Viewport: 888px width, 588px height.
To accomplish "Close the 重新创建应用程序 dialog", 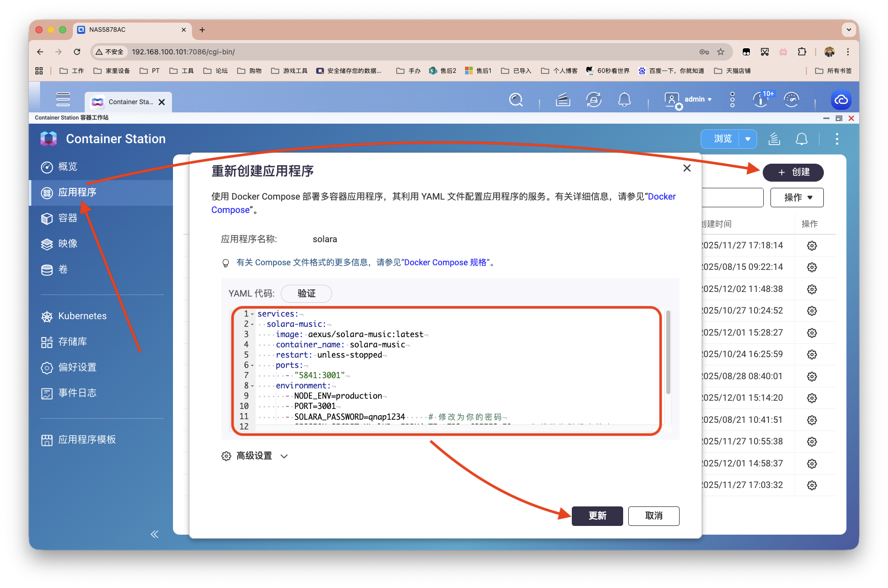I will pyautogui.click(x=687, y=168).
